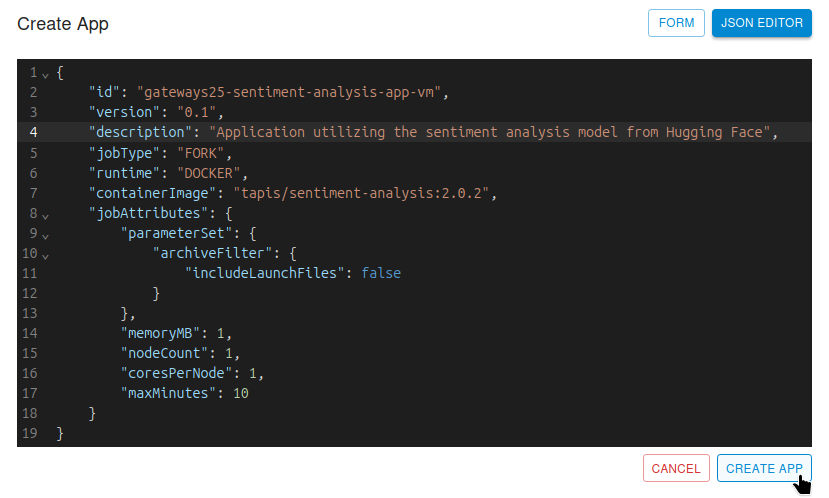
Task: Click the app id value string
Action: [x=290, y=93]
